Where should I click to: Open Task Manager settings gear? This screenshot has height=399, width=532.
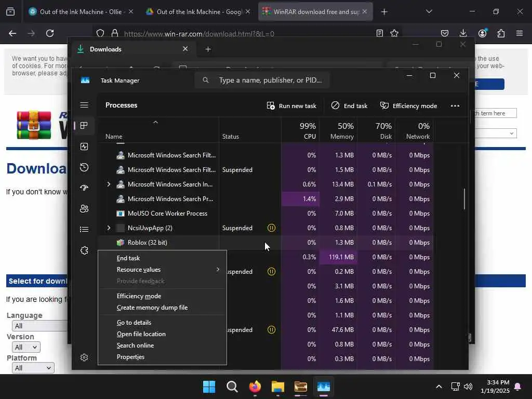84,357
